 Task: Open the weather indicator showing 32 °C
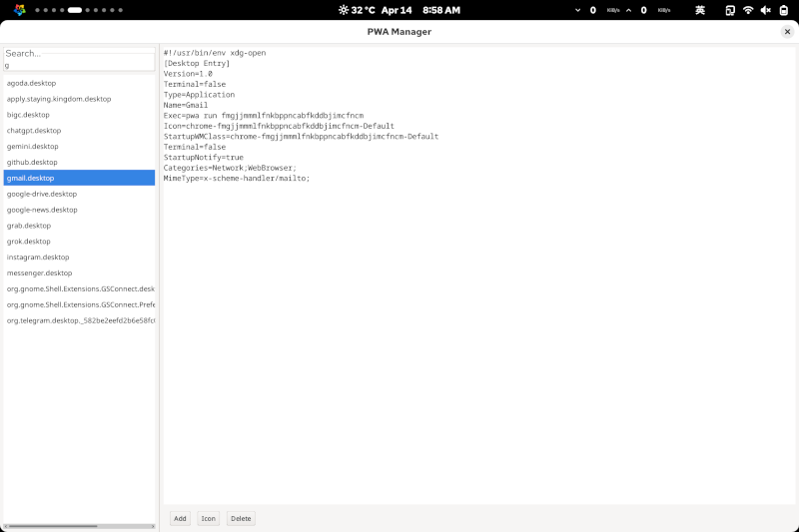tap(357, 10)
